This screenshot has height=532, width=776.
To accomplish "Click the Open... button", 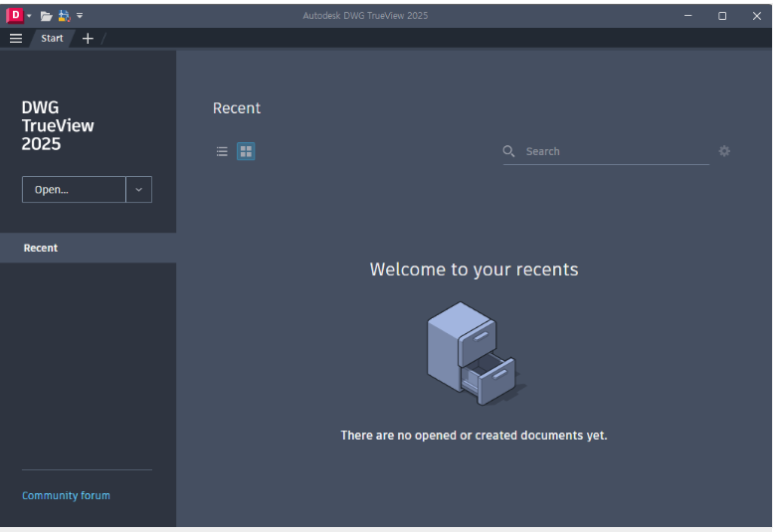I will click(74, 190).
